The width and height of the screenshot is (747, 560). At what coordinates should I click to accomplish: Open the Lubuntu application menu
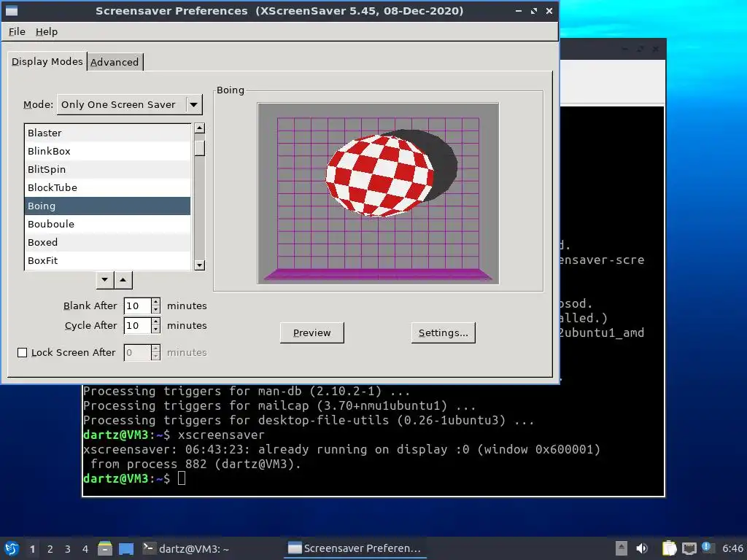[x=12, y=548]
